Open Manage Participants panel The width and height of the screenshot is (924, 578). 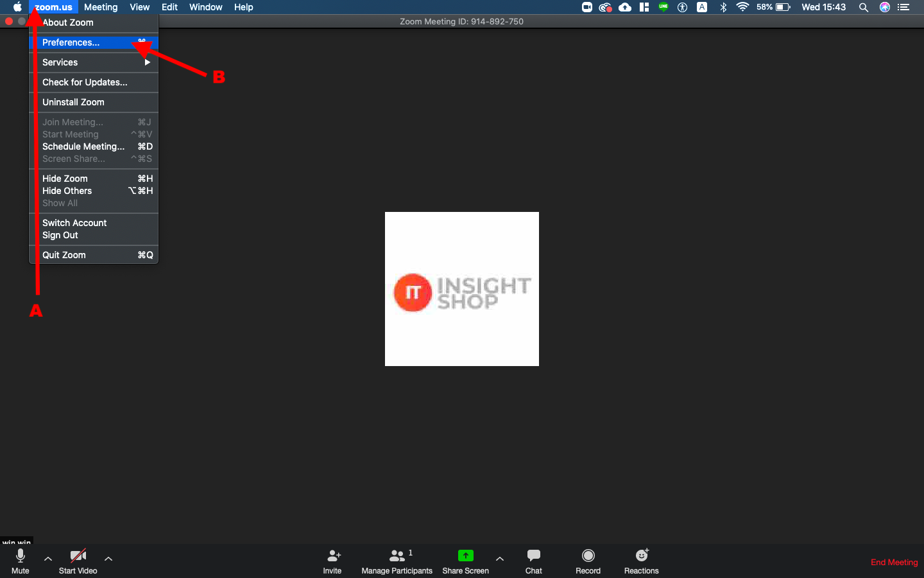click(397, 561)
